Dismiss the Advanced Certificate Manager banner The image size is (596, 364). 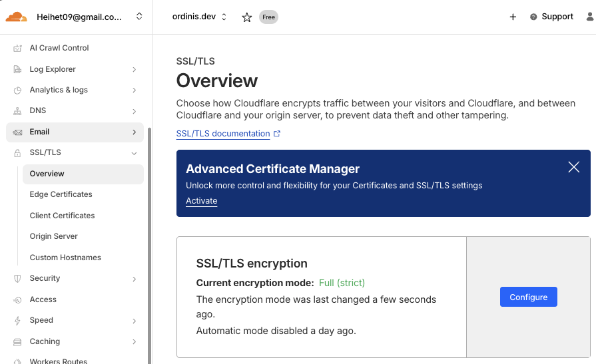click(573, 168)
